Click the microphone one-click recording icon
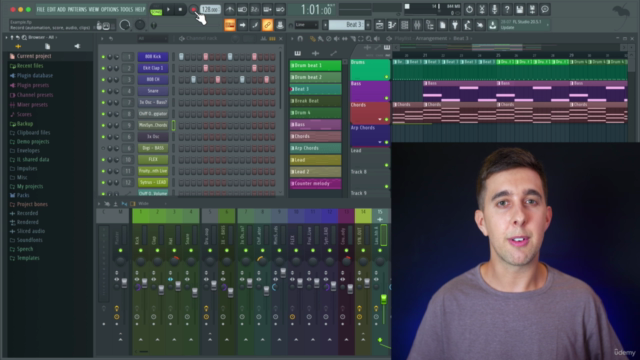The width and height of the screenshot is (640, 360). pyautogui.click(x=494, y=9)
